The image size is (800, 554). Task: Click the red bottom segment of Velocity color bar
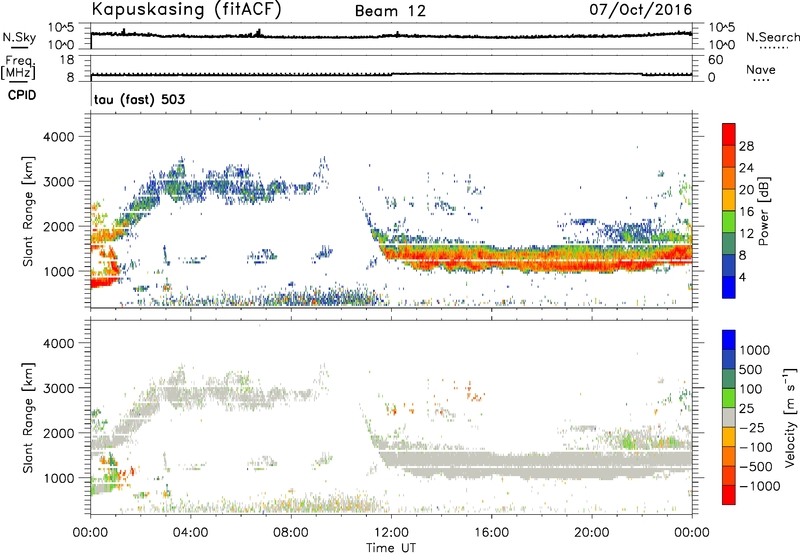[729, 495]
